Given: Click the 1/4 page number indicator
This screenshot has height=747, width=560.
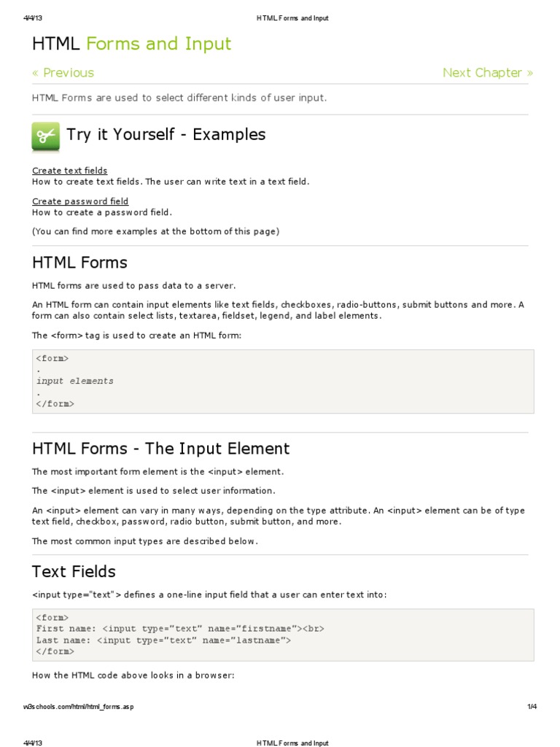Looking at the screenshot, I should pos(531,706).
